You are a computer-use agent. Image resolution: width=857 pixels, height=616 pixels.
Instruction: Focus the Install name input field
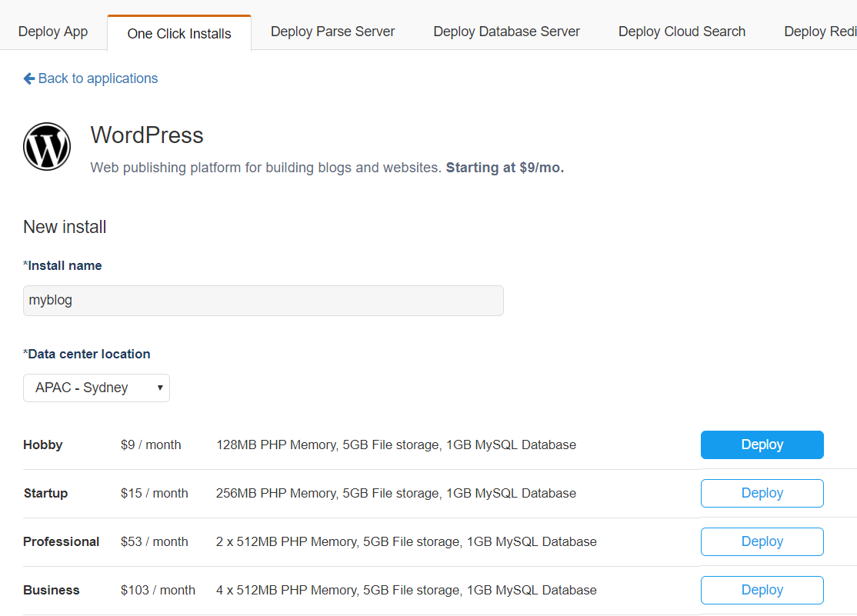(x=263, y=301)
